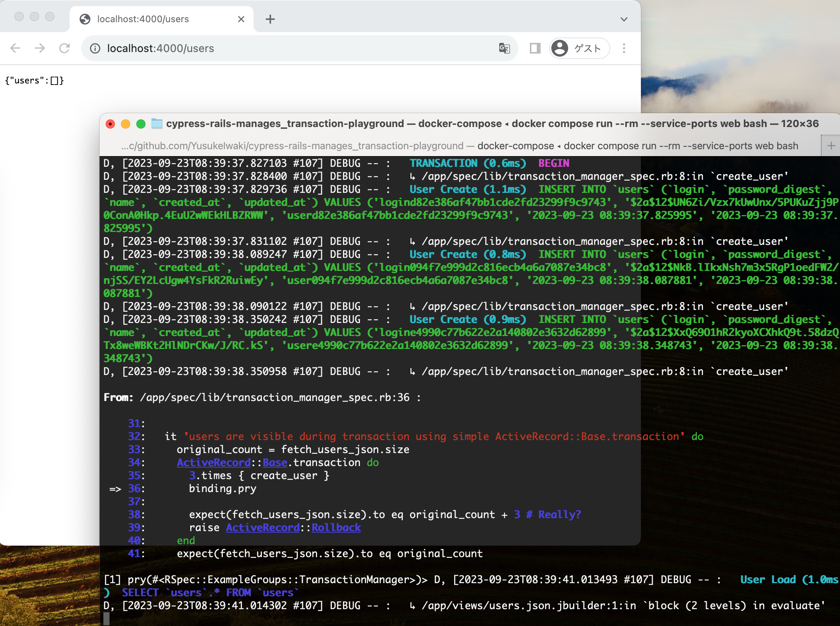The height and width of the screenshot is (626, 840).
Task: Open the guest profile button
Action: [579, 48]
